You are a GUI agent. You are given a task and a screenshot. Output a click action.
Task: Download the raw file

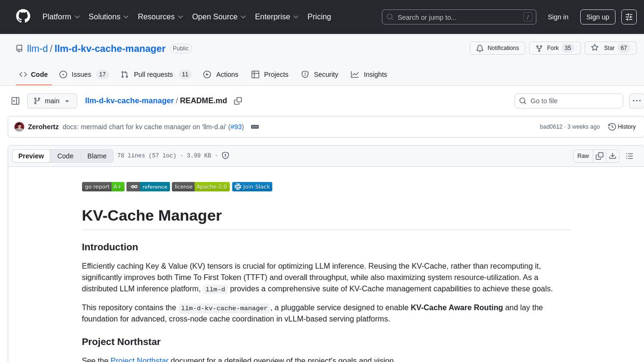[612, 156]
